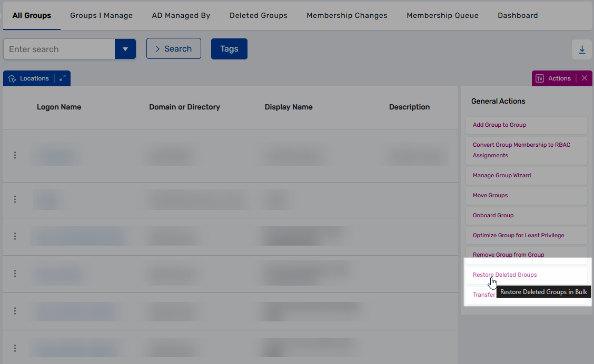
Task: Click the Search button
Action: click(x=173, y=48)
